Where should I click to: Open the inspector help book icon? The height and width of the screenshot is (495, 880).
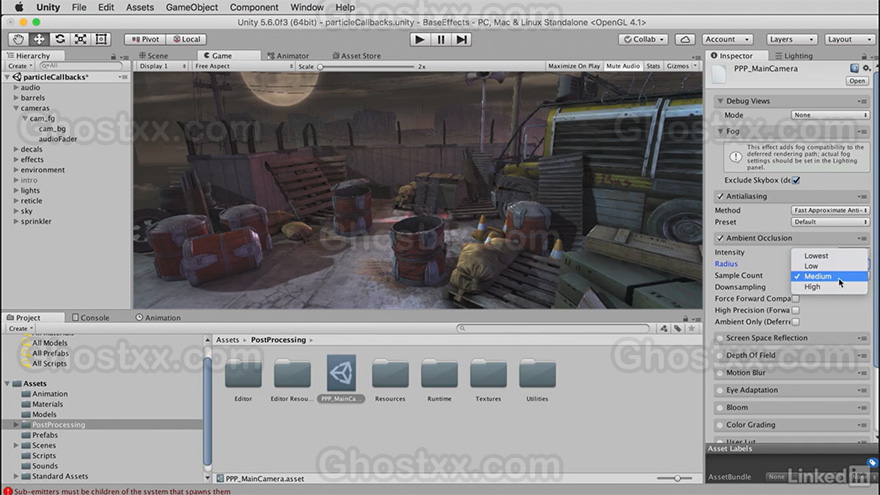854,68
